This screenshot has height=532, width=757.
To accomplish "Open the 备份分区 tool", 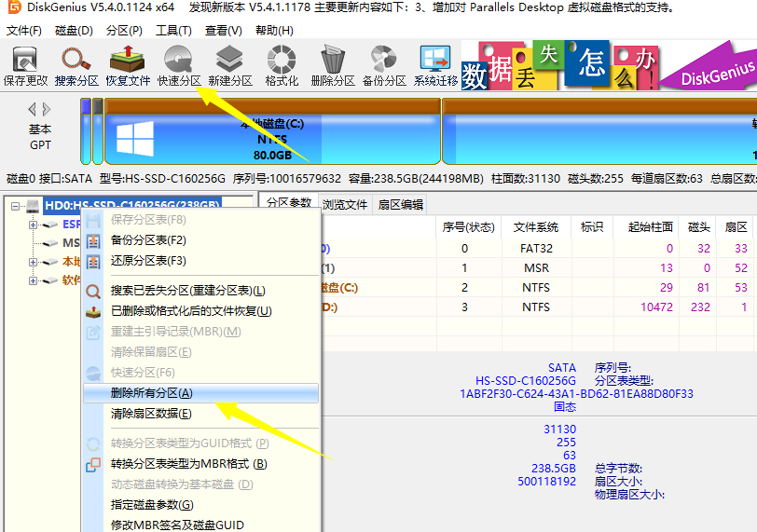I will 384,65.
